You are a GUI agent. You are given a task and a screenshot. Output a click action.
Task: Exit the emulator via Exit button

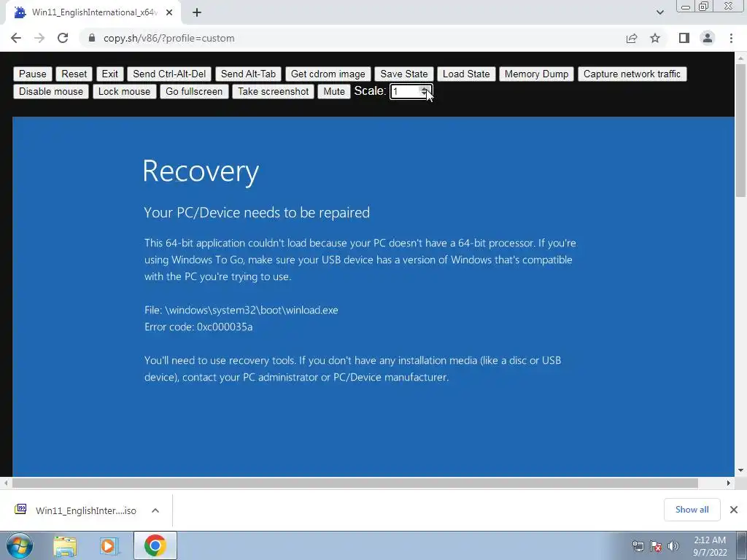[109, 74]
